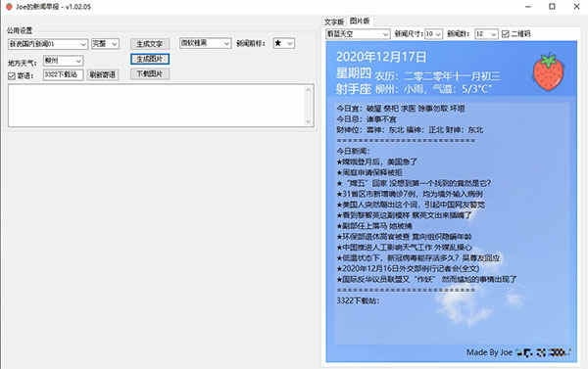Click the strawberry icon in the preview image
Viewport: 588px width, 369px height.
[x=548, y=71]
